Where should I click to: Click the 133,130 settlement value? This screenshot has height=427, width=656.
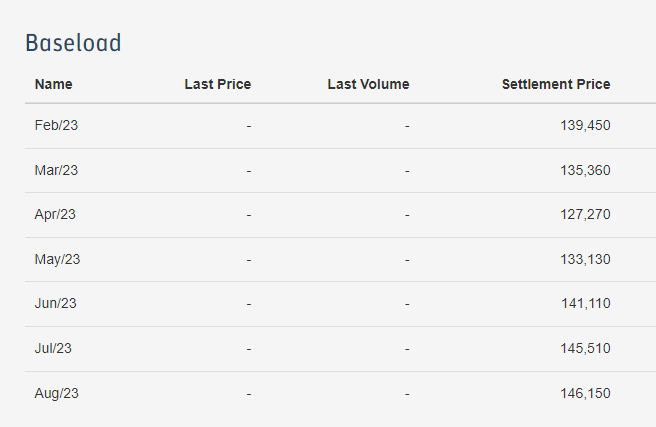(585, 259)
